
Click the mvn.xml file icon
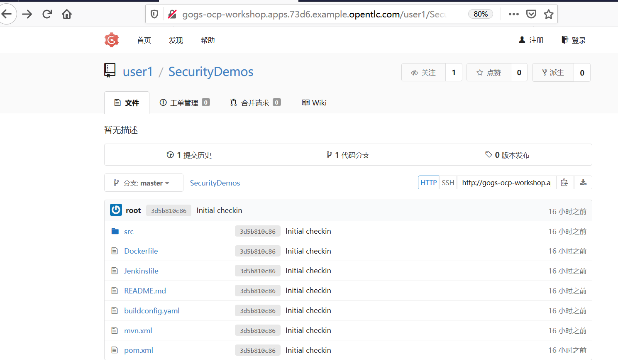point(115,330)
